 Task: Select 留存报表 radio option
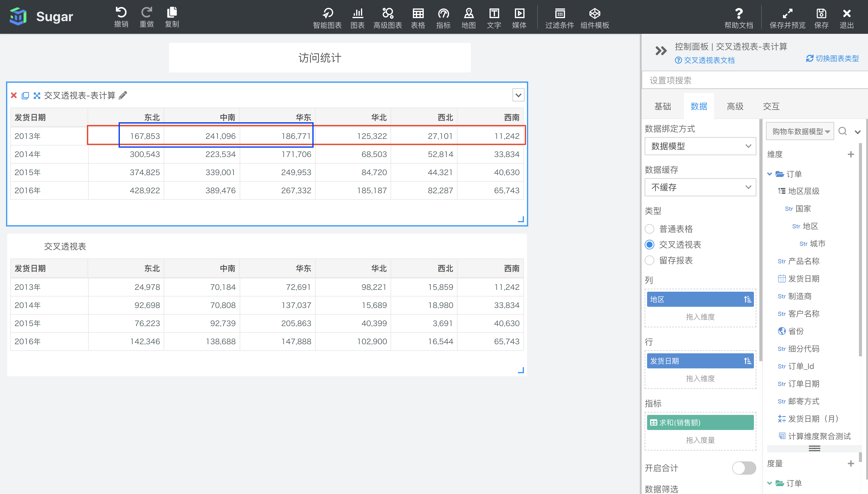click(649, 260)
